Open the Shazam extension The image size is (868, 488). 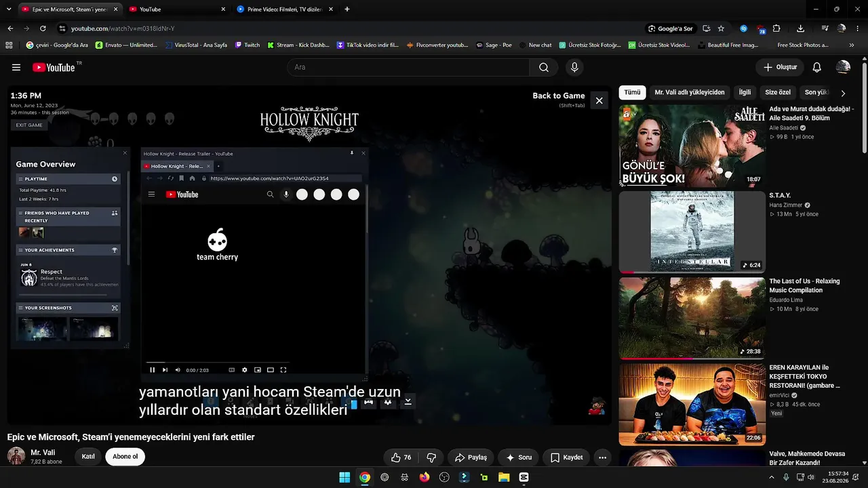pyautogui.click(x=743, y=28)
